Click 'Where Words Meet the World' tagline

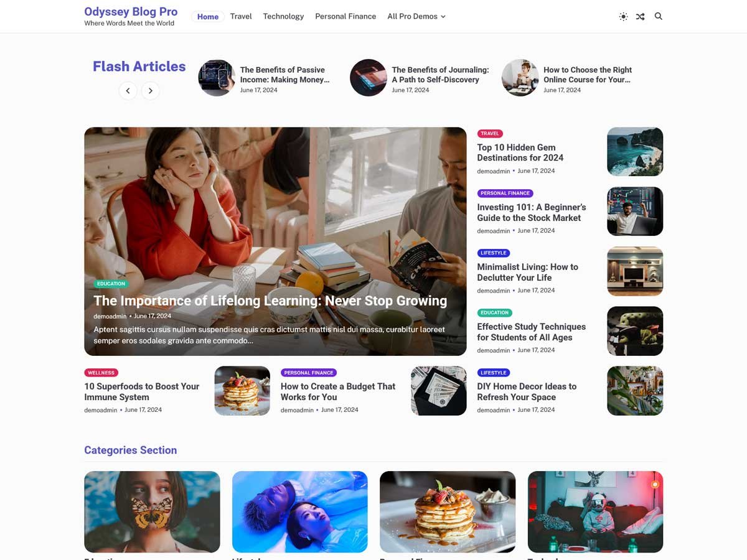(x=129, y=24)
